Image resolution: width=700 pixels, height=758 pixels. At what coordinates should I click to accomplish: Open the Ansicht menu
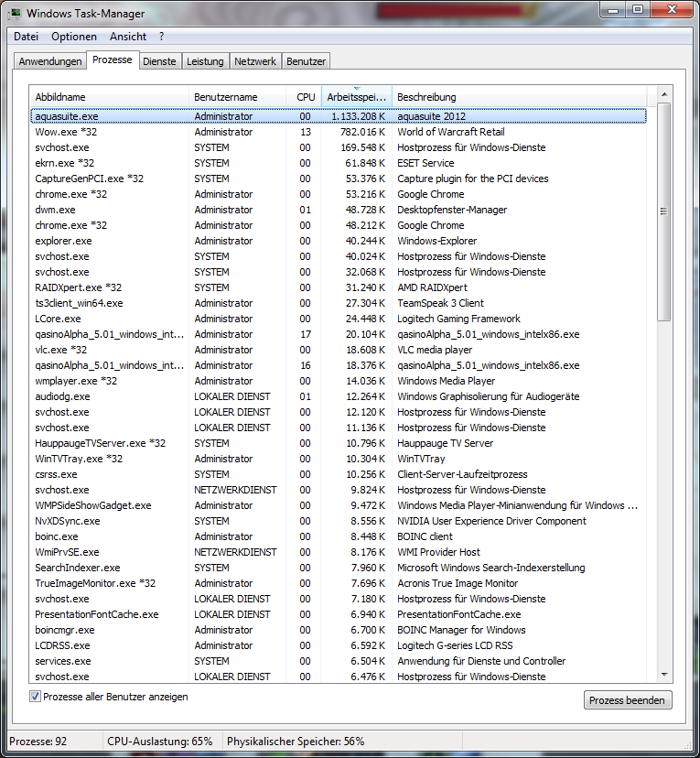pos(128,37)
